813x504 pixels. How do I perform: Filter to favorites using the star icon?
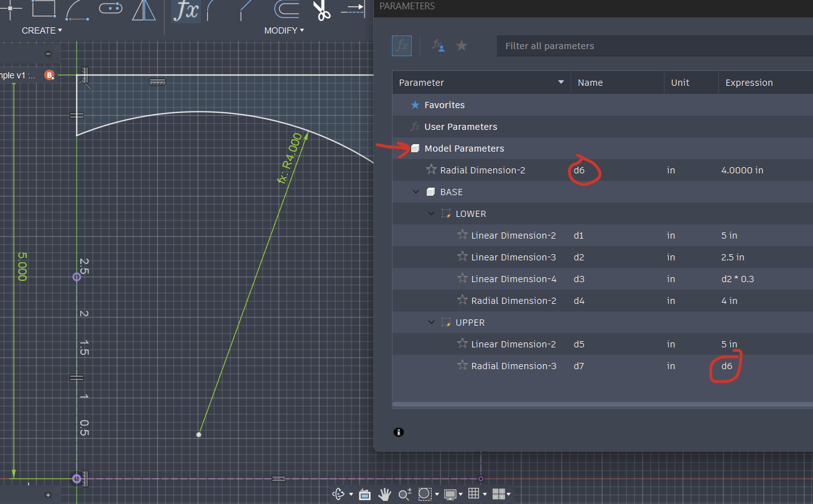coord(462,45)
